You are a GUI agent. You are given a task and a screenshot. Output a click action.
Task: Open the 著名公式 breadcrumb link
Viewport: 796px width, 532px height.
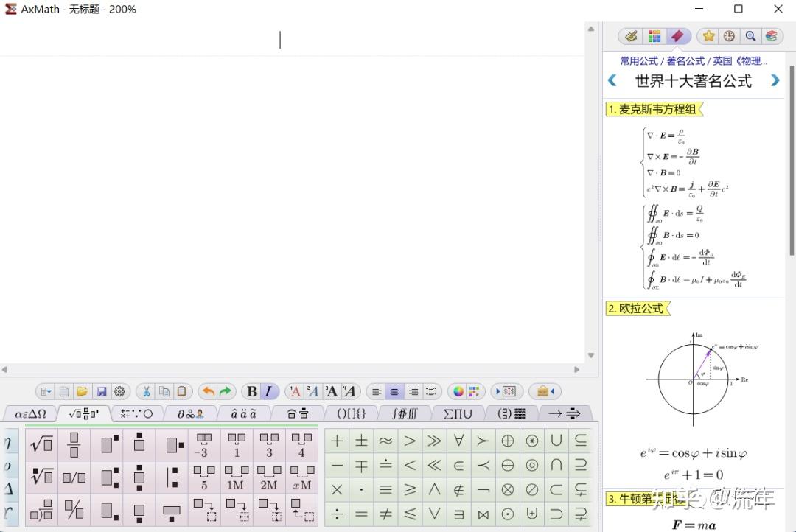(x=686, y=61)
